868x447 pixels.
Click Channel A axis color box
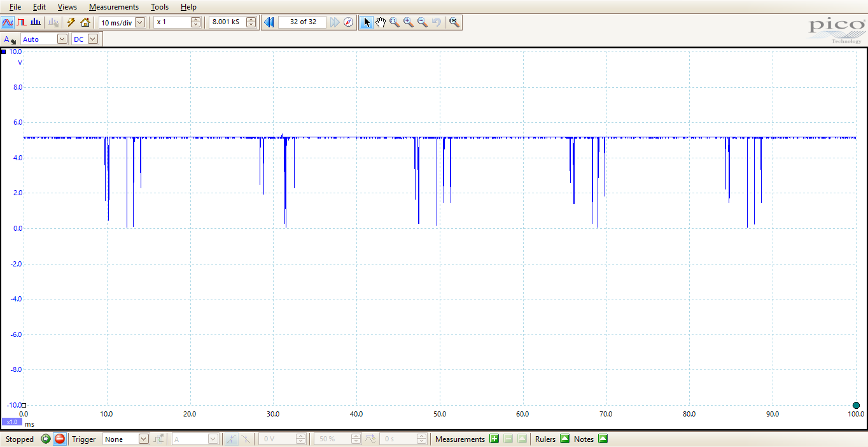point(3,52)
